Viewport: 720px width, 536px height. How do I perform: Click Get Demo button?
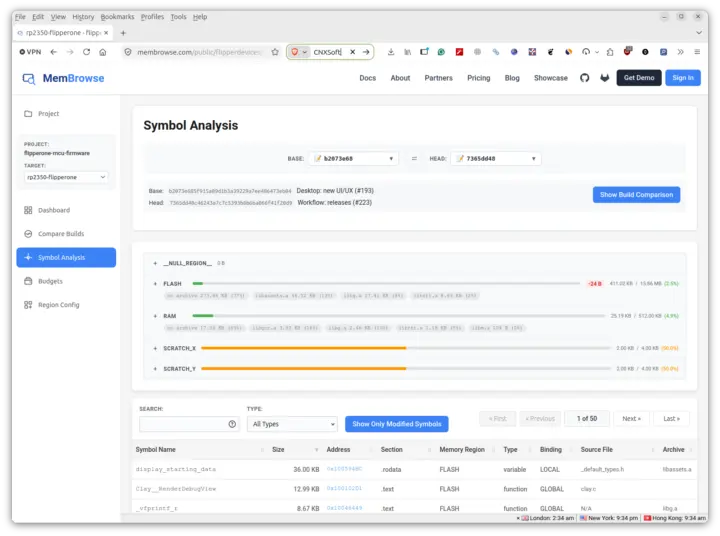pyautogui.click(x=639, y=78)
